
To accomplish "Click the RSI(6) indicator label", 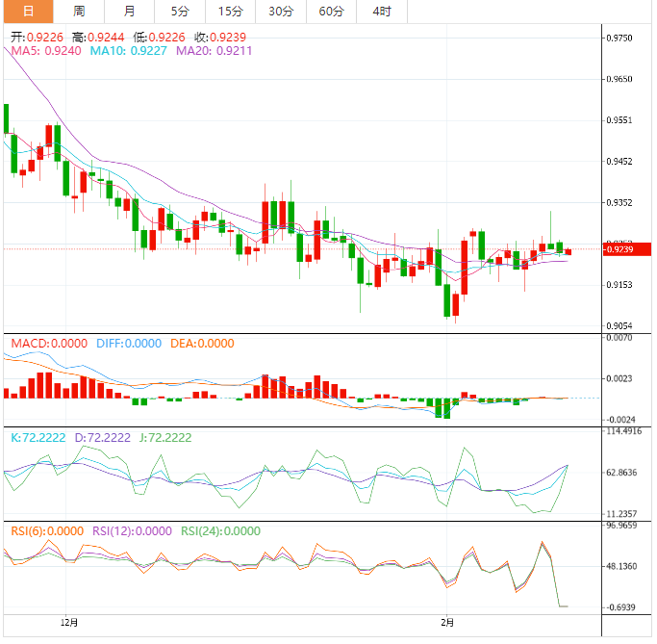I will [48, 530].
